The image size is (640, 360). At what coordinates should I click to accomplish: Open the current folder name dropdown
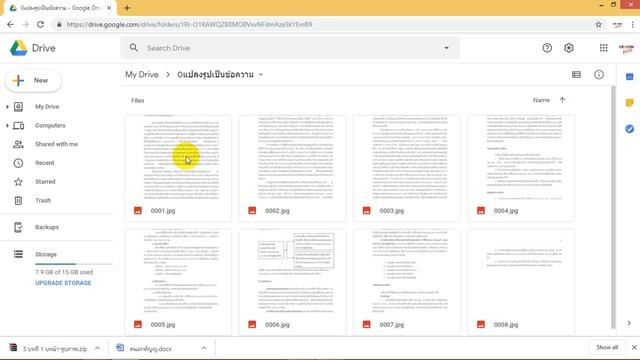pos(261,75)
